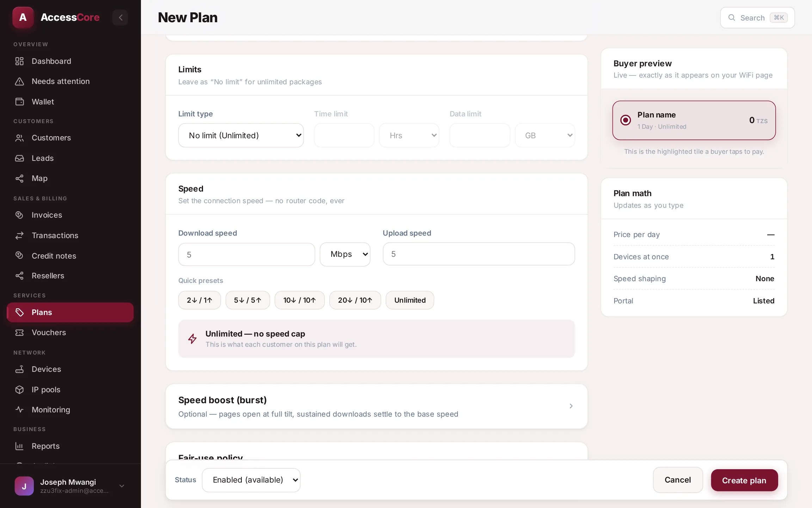
Task: Expand the Speed boost (burst) section
Action: [376, 406]
